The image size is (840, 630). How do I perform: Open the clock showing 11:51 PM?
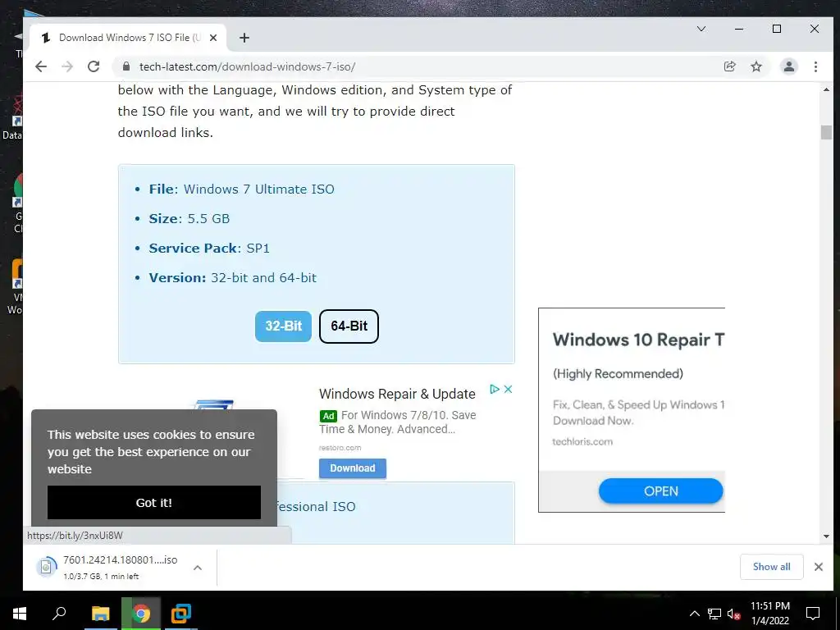coord(769,614)
